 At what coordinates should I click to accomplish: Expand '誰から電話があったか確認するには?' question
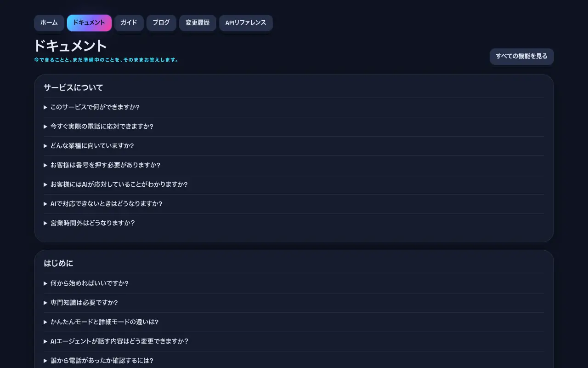(294, 361)
